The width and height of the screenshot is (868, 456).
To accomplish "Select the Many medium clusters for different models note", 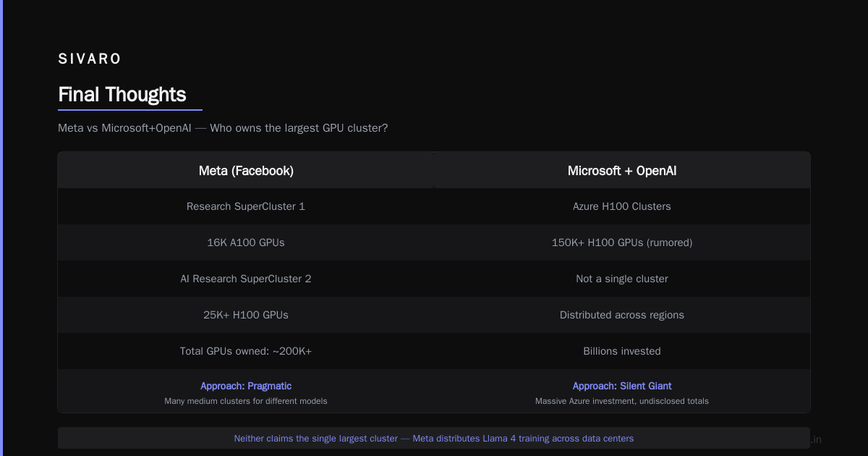I will [246, 401].
